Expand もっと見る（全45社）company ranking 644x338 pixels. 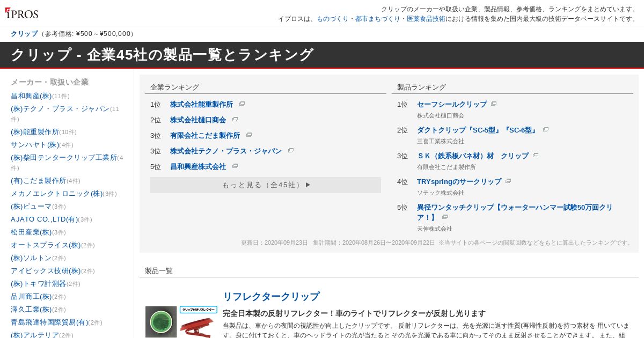click(x=266, y=185)
